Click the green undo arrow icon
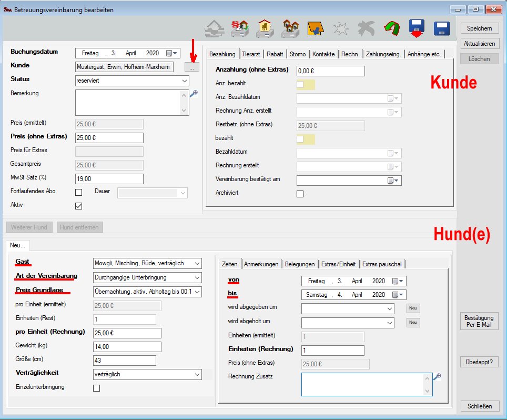 (391, 28)
